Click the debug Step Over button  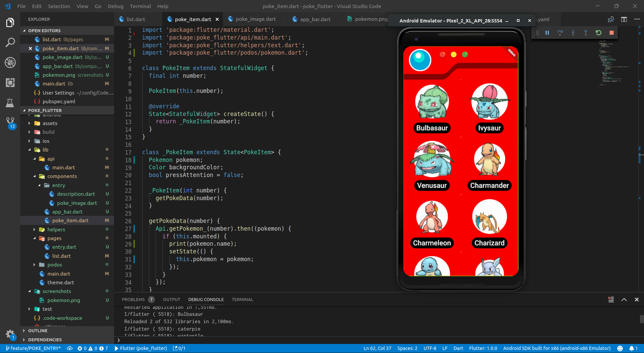tap(560, 33)
